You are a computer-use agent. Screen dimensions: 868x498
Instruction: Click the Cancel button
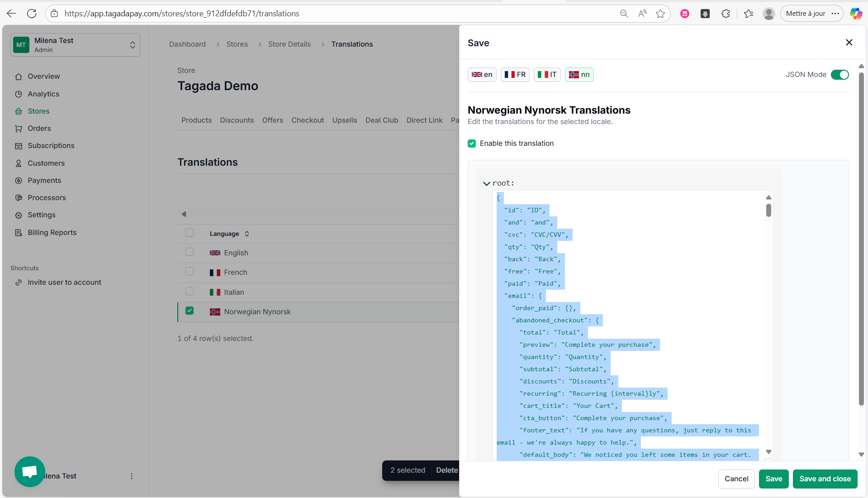tap(736, 479)
